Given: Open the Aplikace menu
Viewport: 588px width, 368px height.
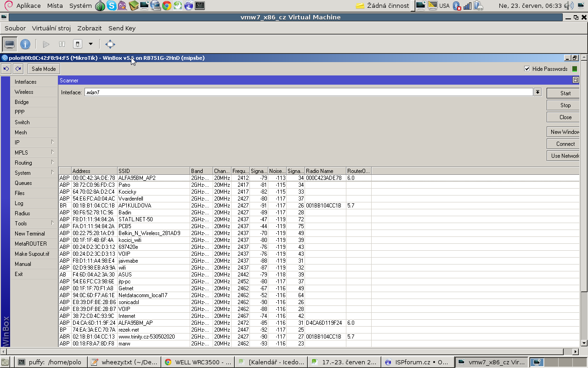Looking at the screenshot, I should (x=28, y=6).
